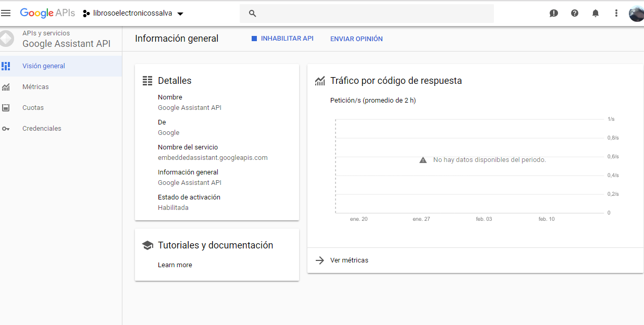This screenshot has height=325, width=644.
Task: Click the ENVIAR OPINIÓN button
Action: (356, 39)
